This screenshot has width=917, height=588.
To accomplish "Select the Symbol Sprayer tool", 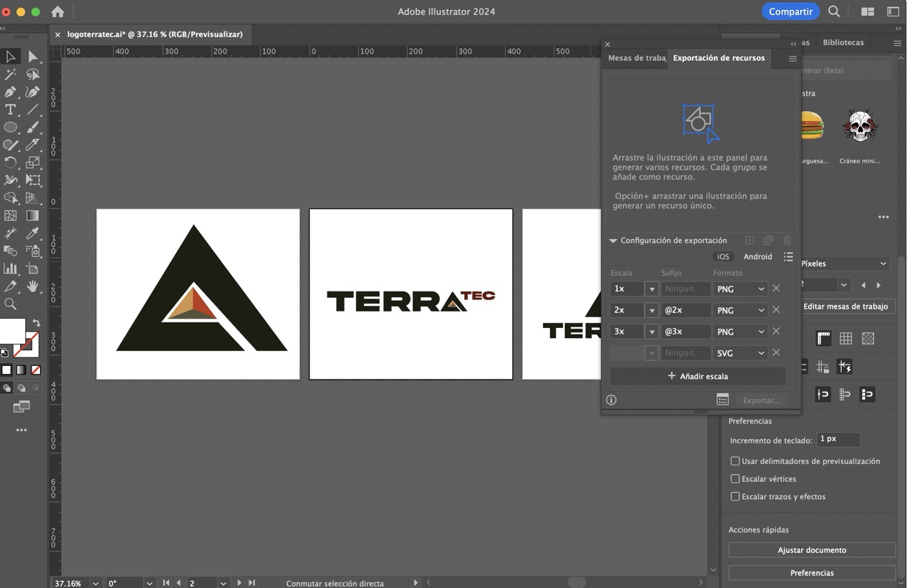I will point(33,251).
